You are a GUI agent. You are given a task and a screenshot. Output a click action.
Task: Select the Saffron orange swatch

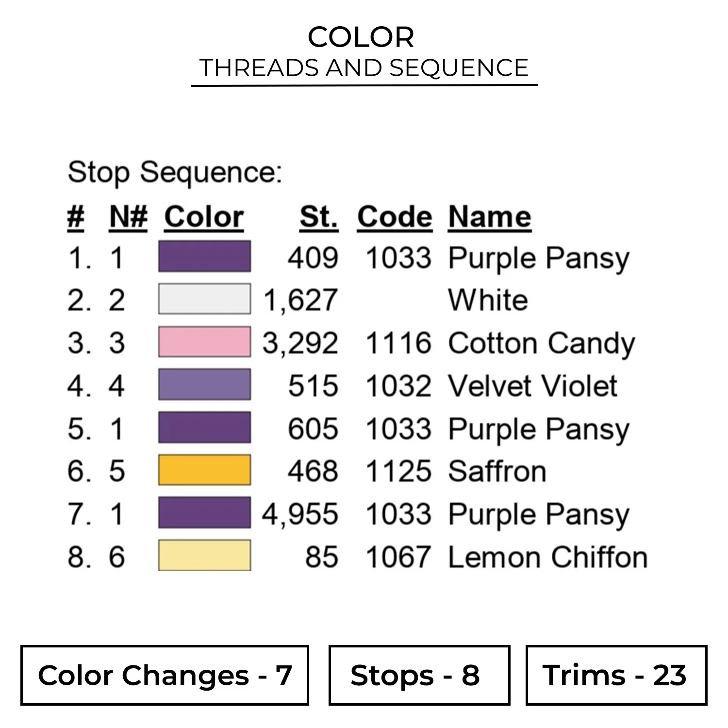204,470
